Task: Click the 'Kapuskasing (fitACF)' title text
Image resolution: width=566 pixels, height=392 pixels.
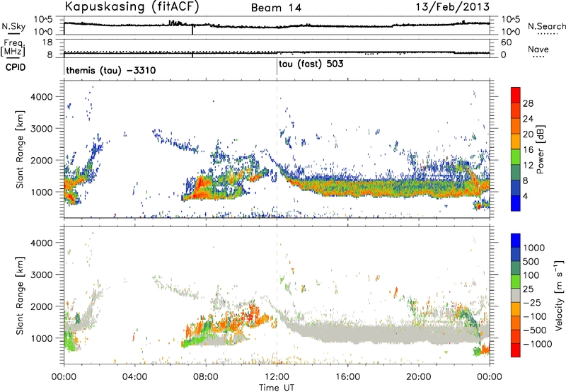Action: [132, 7]
